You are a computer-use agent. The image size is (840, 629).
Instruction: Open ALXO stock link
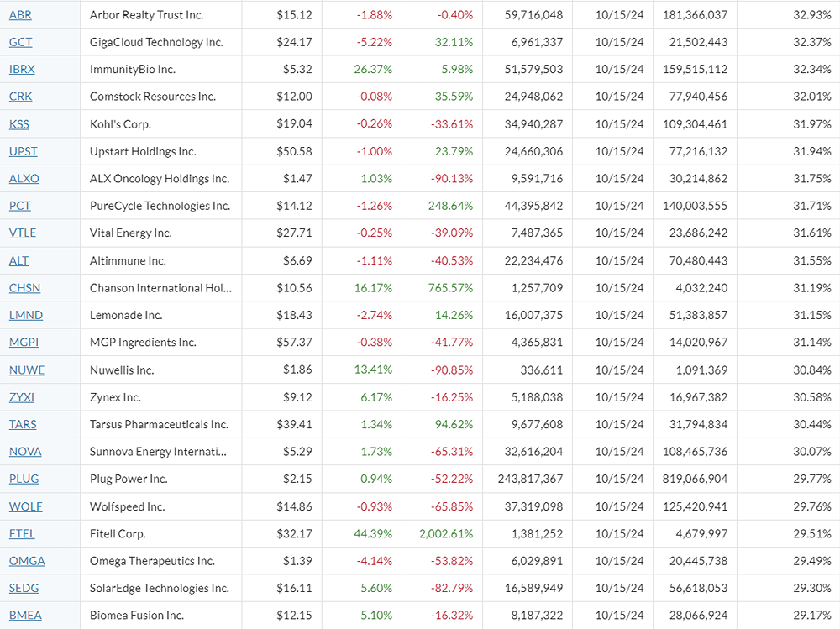tap(24, 179)
